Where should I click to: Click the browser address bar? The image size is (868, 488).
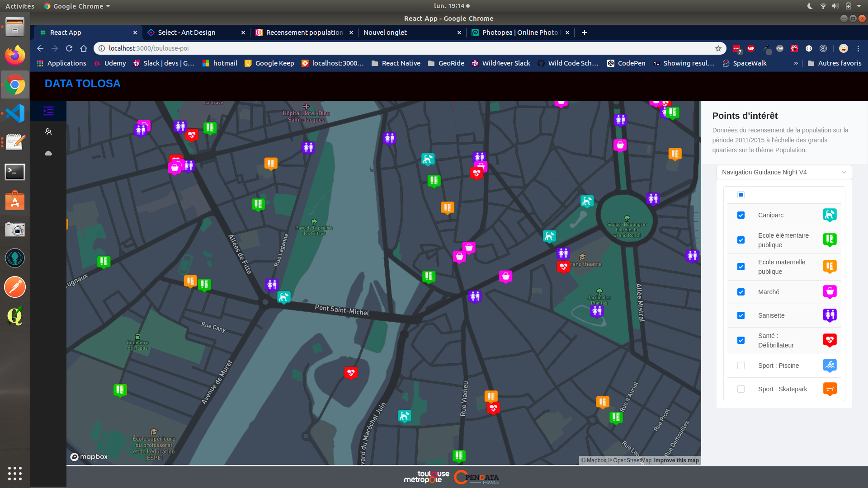(x=316, y=48)
